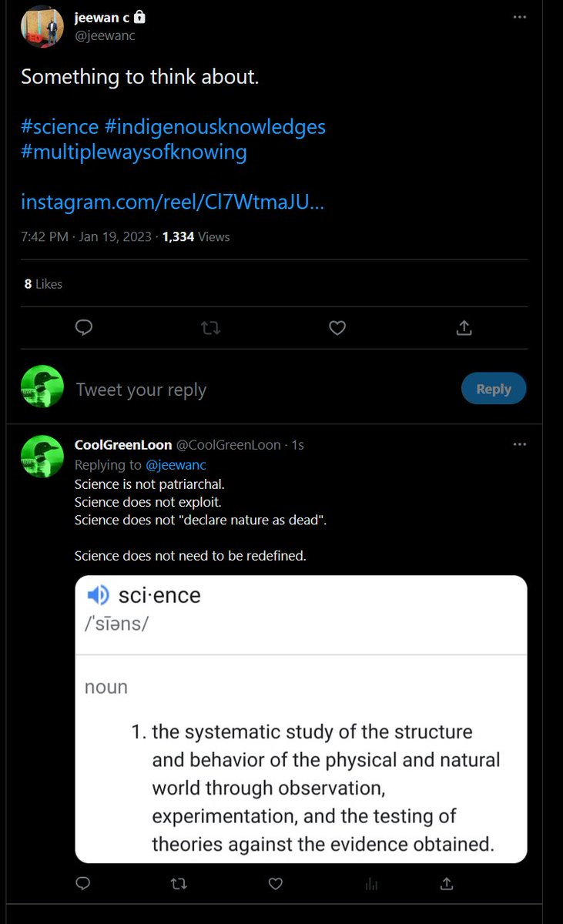Image resolution: width=563 pixels, height=924 pixels.
Task: Open the #science hashtag
Action: pos(60,126)
